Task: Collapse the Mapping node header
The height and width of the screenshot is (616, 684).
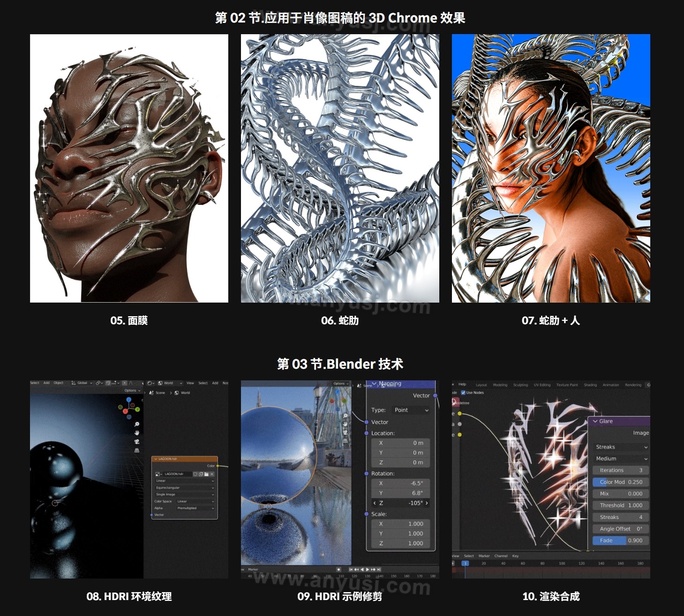Action: pyautogui.click(x=374, y=384)
